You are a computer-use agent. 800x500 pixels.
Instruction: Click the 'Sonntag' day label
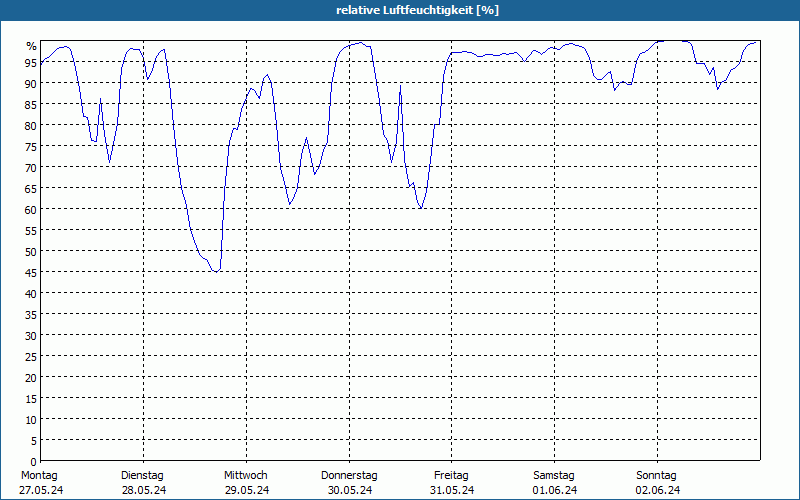[x=656, y=475]
